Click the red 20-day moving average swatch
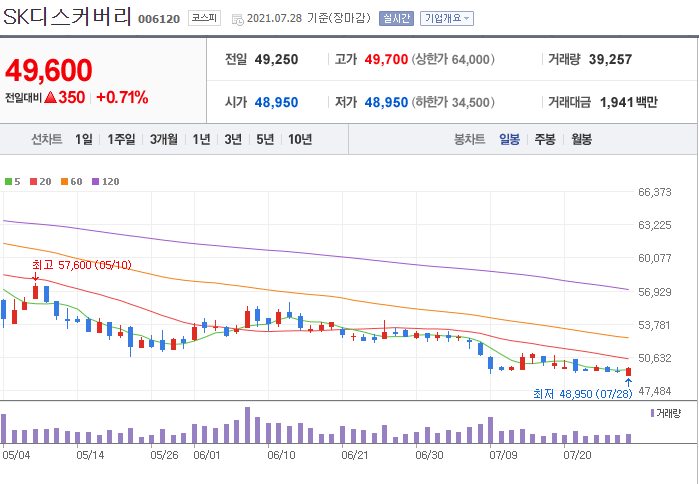Image resolution: width=699 pixels, height=484 pixels. (33, 181)
